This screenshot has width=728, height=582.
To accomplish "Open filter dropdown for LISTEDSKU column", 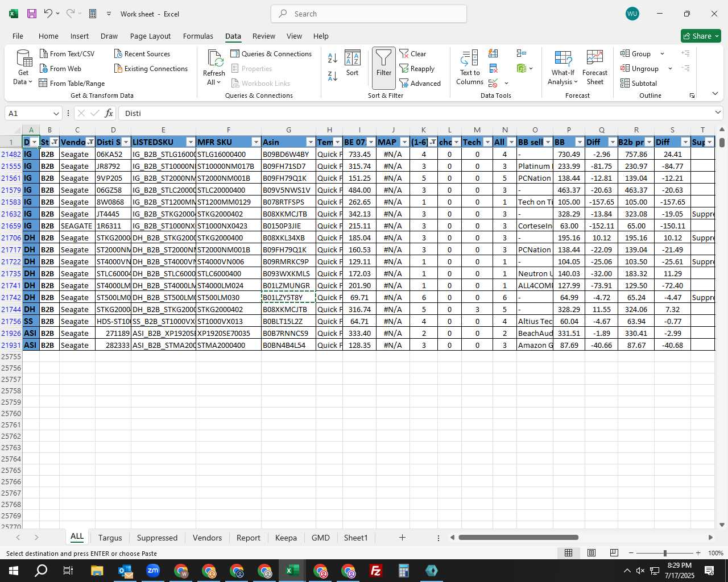I will (x=191, y=142).
